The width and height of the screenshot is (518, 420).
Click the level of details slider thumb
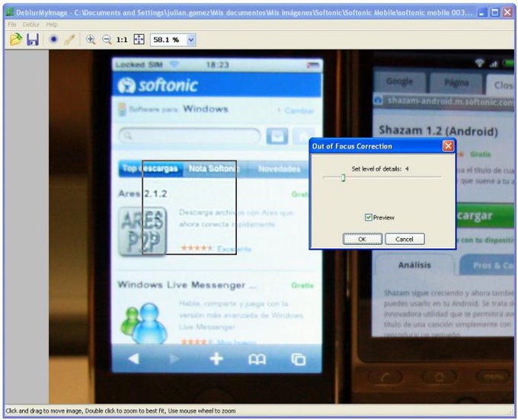coord(344,178)
